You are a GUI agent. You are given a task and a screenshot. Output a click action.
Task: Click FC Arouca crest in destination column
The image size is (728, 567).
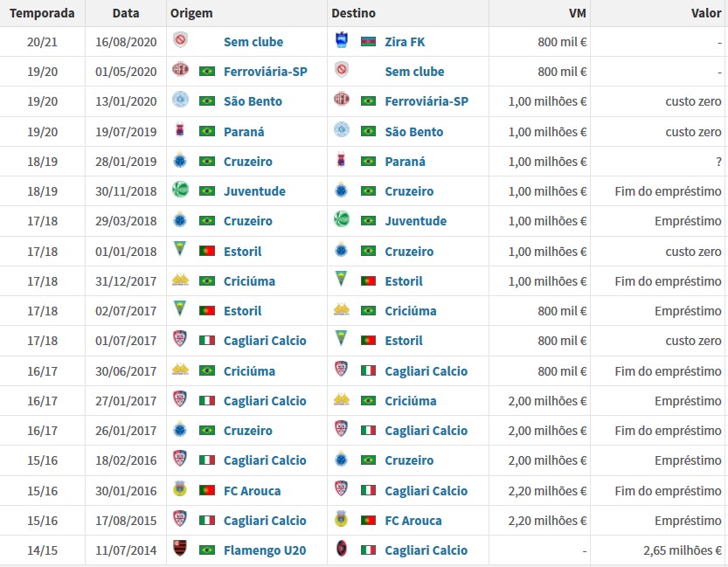pos(342,520)
